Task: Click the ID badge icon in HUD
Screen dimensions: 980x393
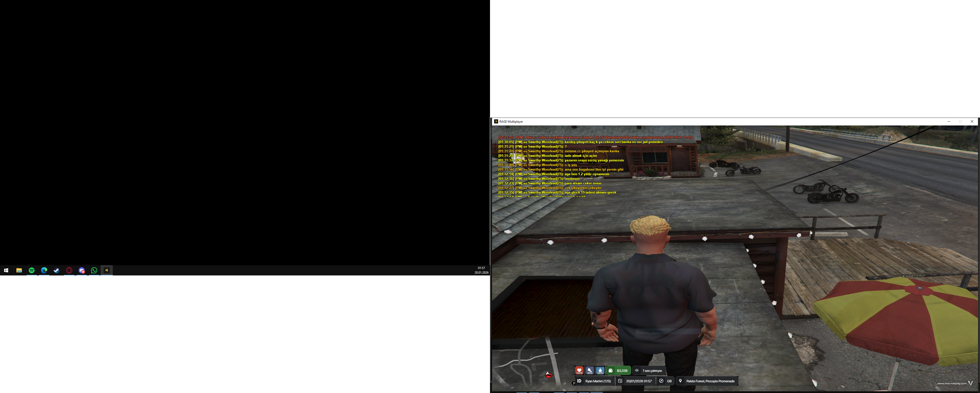Action: pyautogui.click(x=579, y=381)
